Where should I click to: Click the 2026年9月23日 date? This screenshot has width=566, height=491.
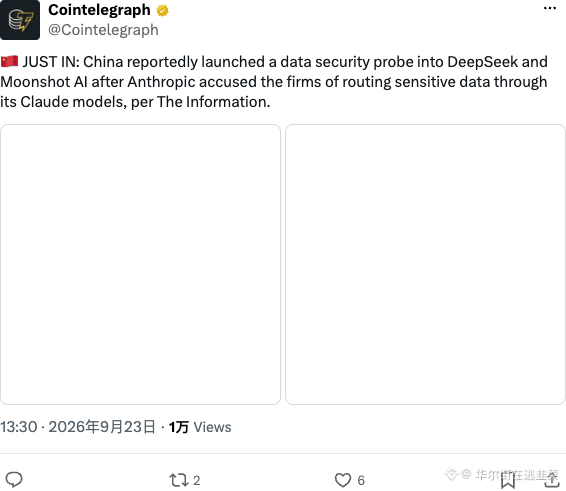coord(102,427)
